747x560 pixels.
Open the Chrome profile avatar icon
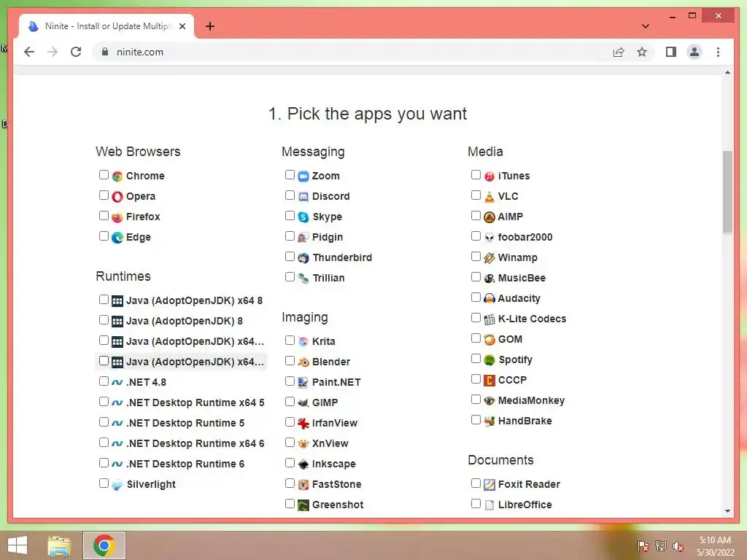[694, 52]
